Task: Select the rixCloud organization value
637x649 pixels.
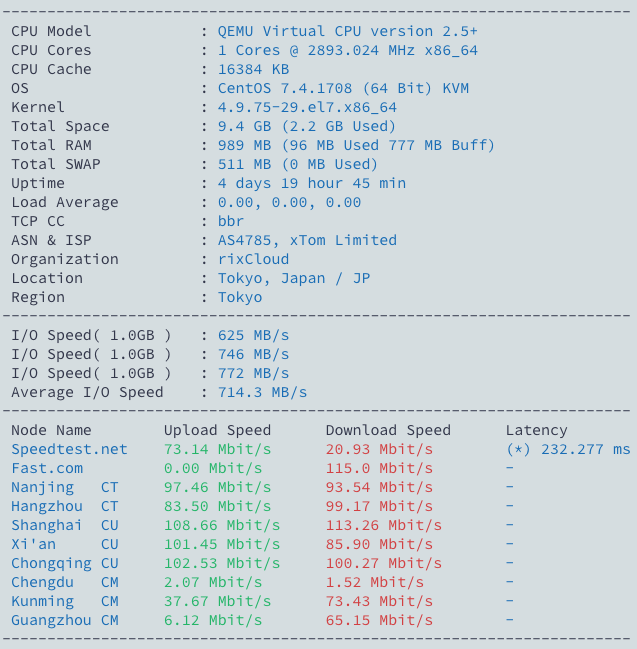Action: point(253,259)
